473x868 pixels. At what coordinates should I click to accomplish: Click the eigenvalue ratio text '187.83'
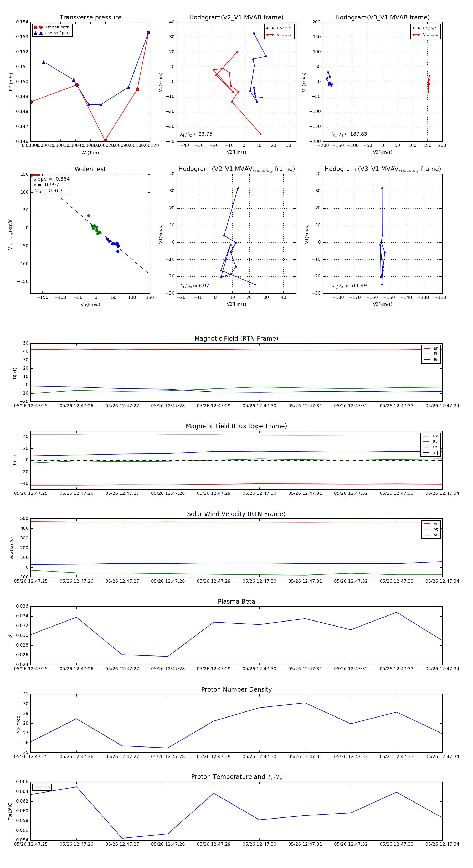click(x=358, y=134)
